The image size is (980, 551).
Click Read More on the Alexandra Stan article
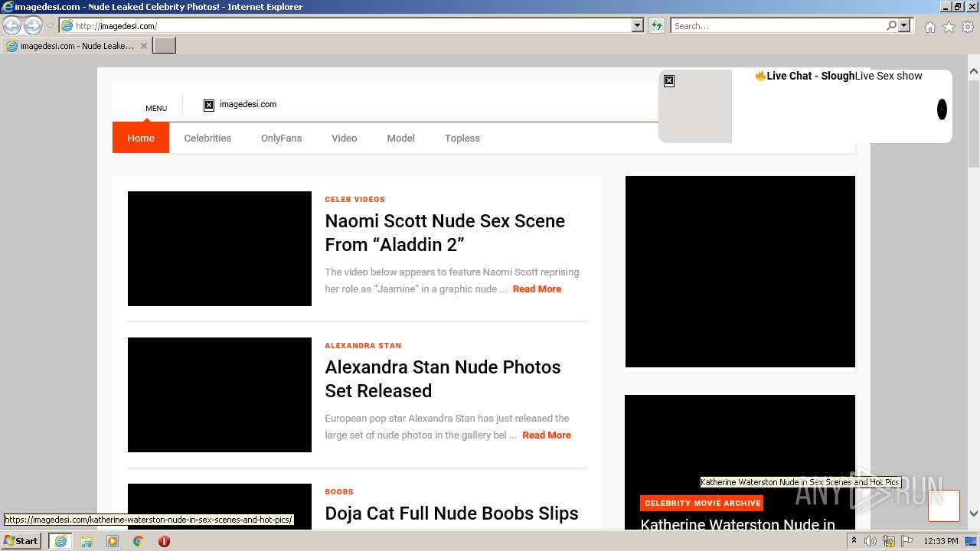point(547,435)
